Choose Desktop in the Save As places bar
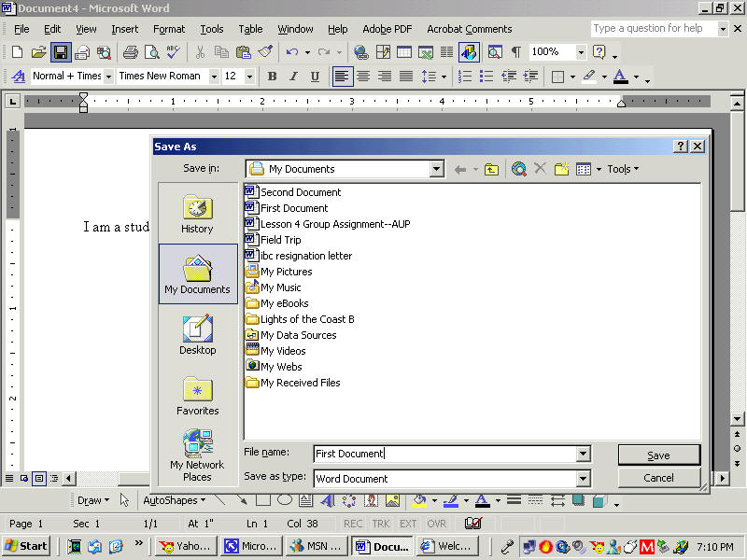The width and height of the screenshot is (747, 560). pyautogui.click(x=197, y=335)
